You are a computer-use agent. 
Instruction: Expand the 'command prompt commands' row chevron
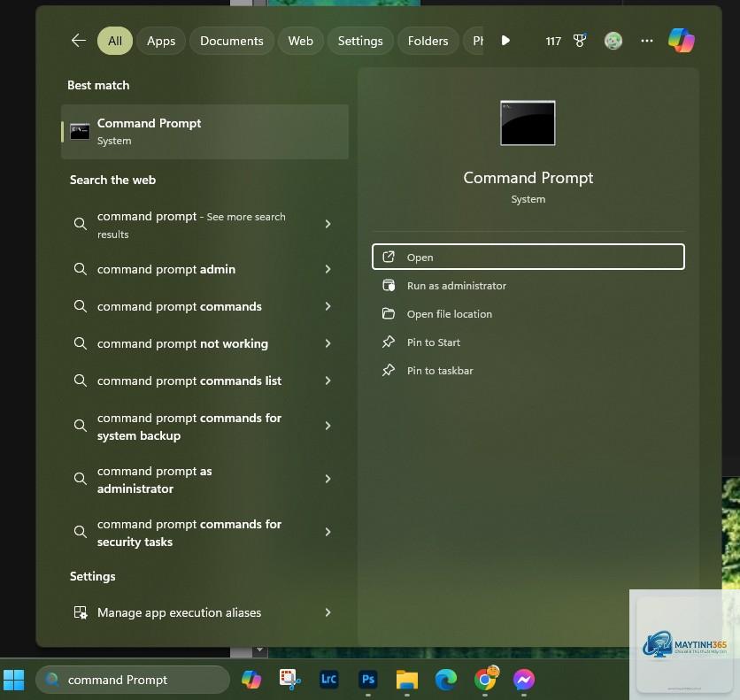point(328,306)
